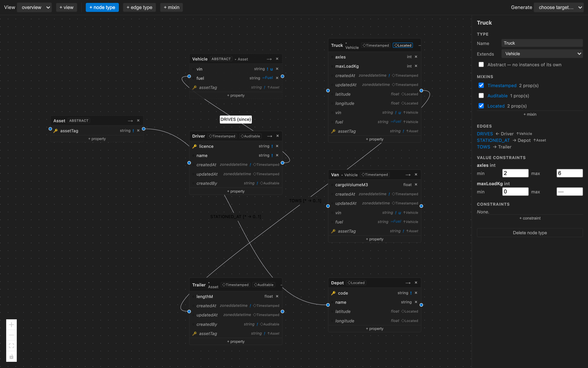Open the Extends Vehicle dropdown
This screenshot has width=588, height=368.
click(542, 54)
